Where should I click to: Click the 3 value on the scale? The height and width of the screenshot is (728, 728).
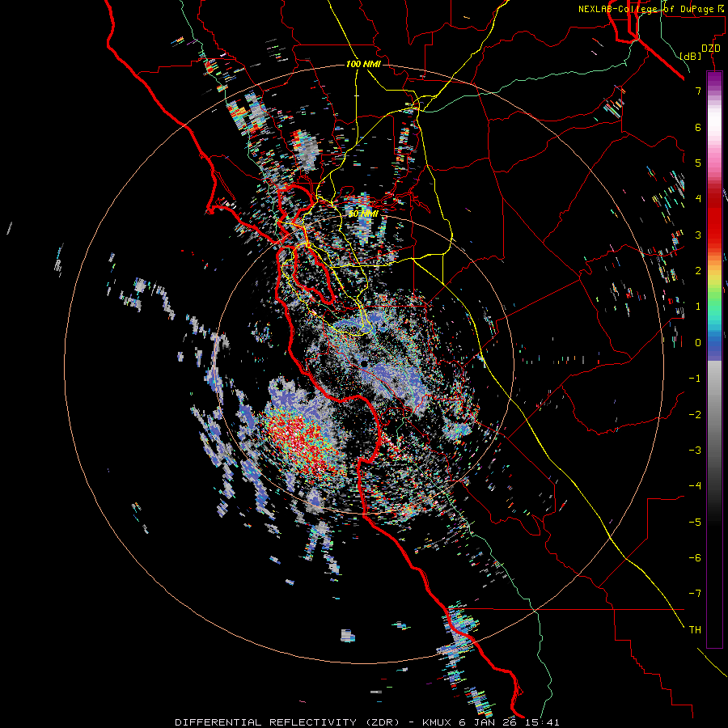coord(698,235)
